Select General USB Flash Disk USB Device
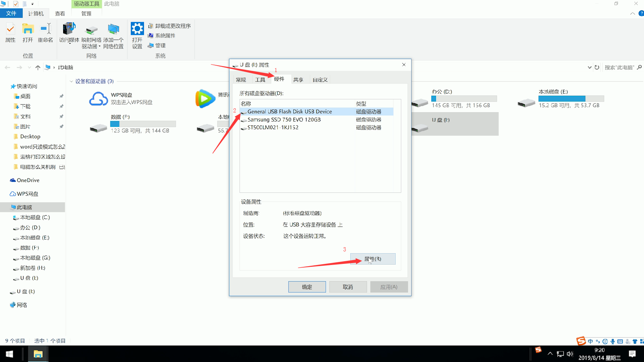 click(x=317, y=111)
